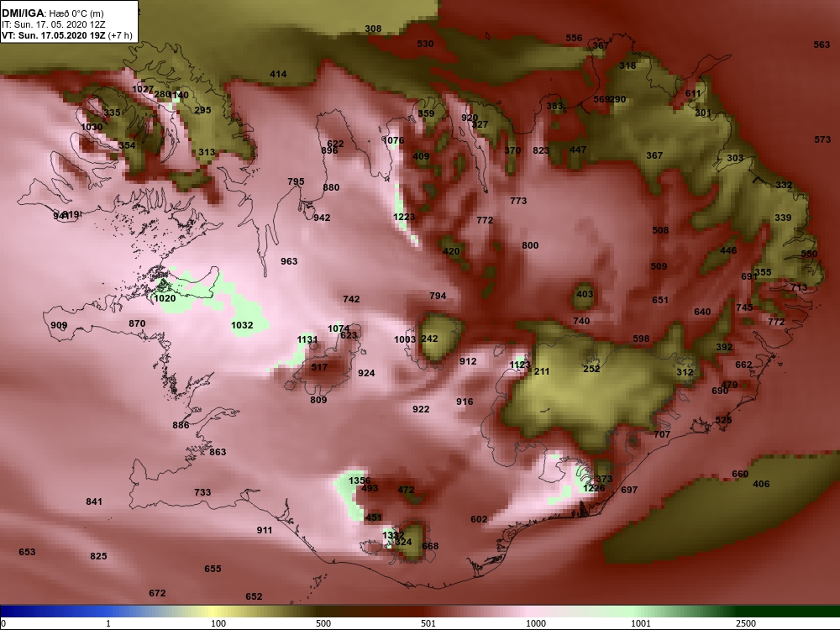
Task: Click the label 707 near the coast
Action: (662, 434)
